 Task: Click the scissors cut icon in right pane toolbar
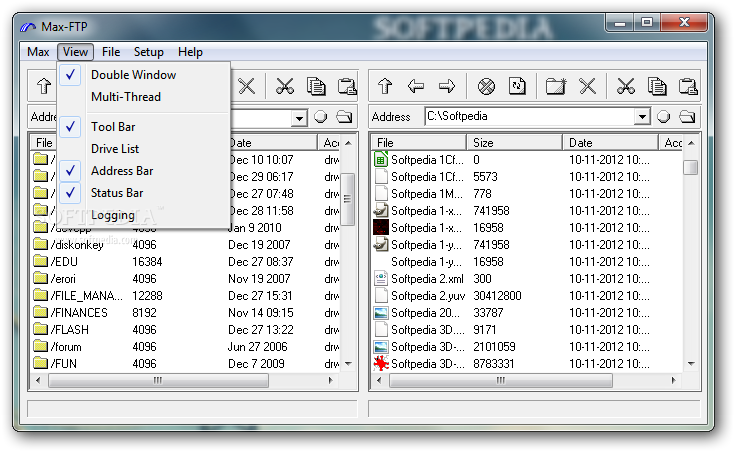click(x=626, y=86)
